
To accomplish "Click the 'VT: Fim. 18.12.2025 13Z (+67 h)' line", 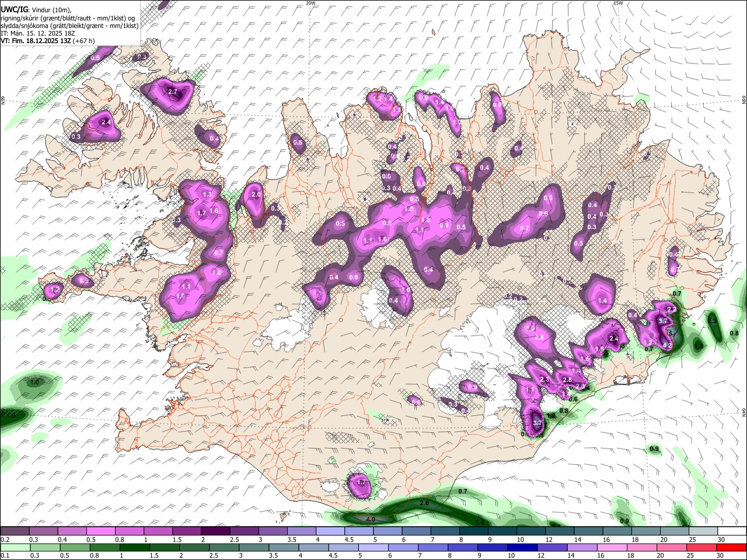I will pos(47,41).
